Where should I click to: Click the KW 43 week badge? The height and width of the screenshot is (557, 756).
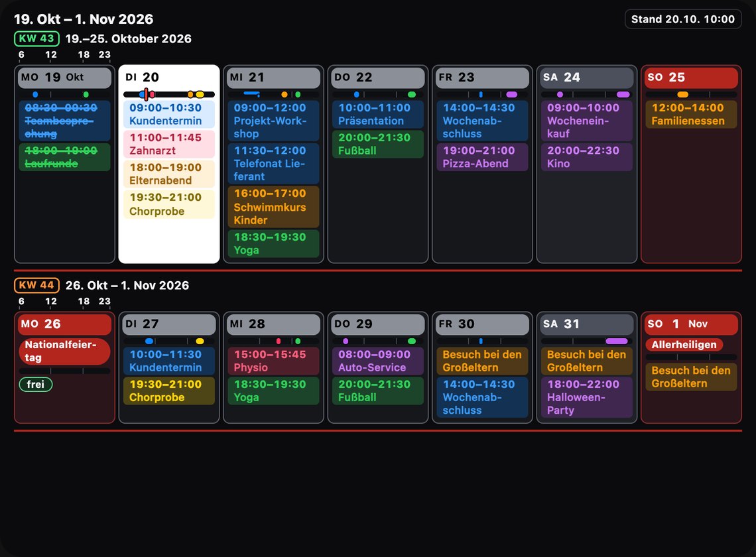(36, 38)
